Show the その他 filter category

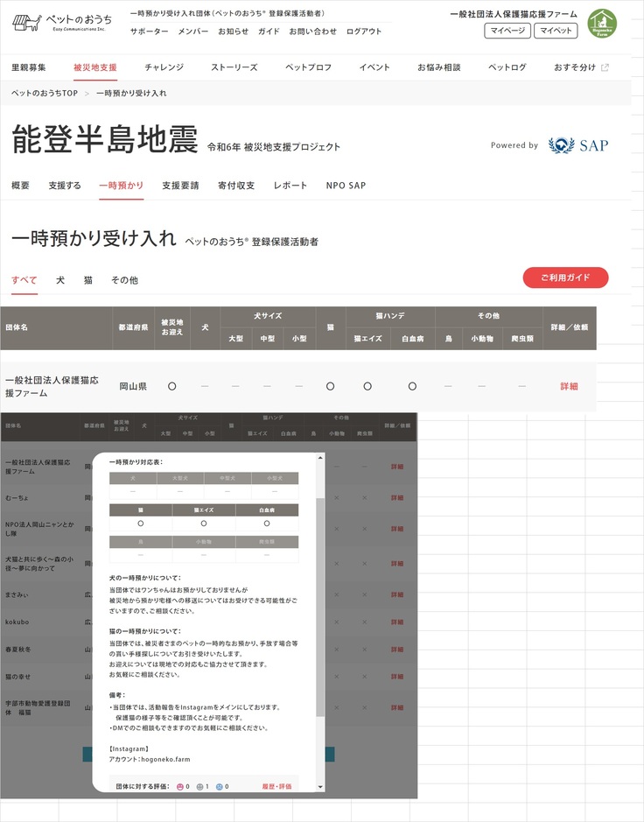click(x=124, y=280)
